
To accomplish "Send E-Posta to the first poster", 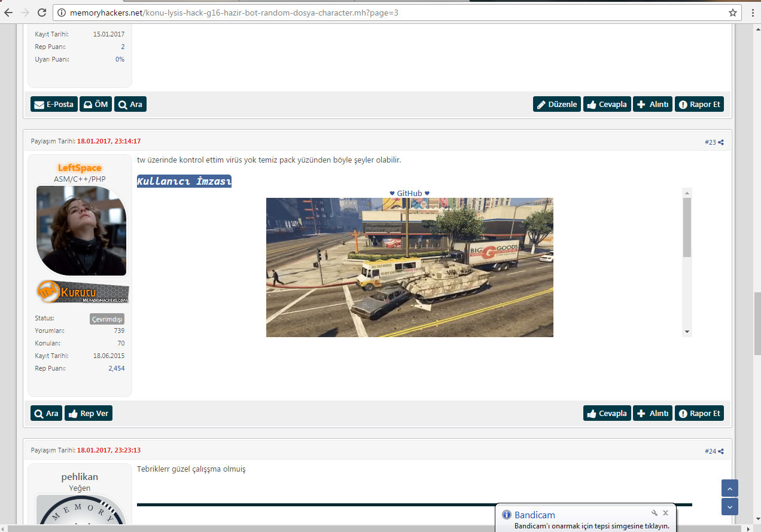I will click(54, 104).
